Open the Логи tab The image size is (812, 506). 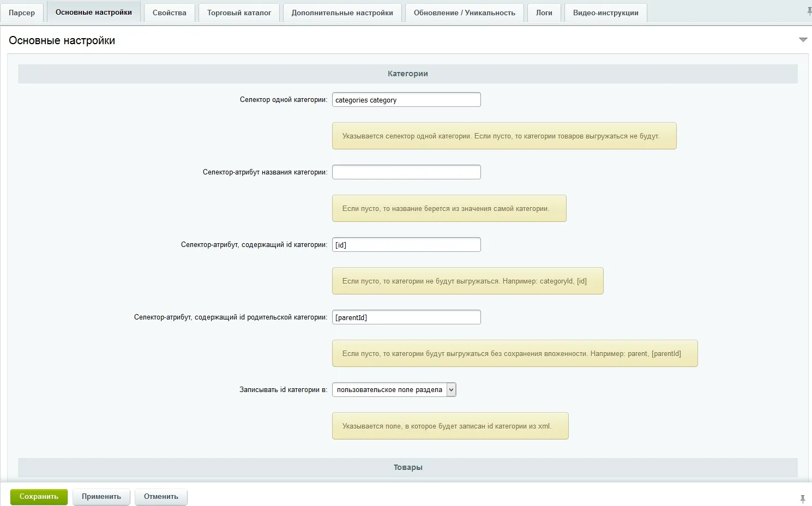(x=544, y=13)
